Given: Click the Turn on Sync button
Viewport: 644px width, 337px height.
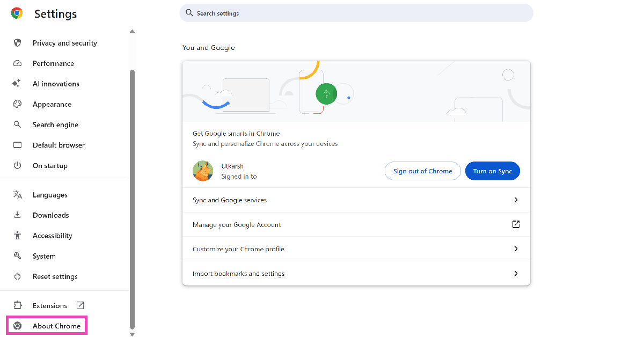Looking at the screenshot, I should [492, 171].
